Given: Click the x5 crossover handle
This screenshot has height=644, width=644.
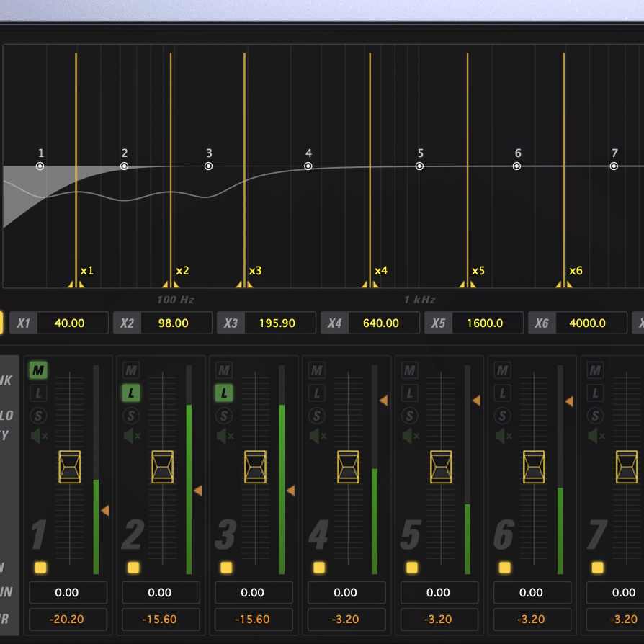Looking at the screenshot, I should 468,285.
